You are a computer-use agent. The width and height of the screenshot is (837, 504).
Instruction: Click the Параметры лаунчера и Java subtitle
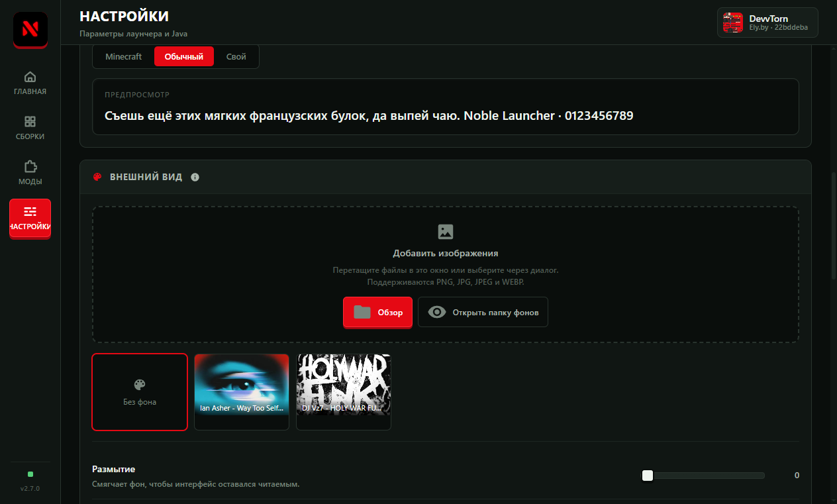(134, 34)
